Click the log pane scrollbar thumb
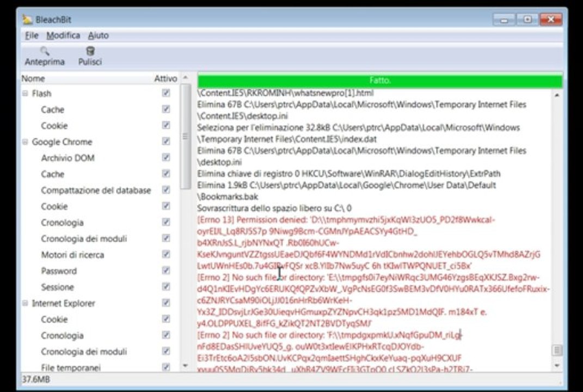The image size is (583, 392). click(557, 350)
